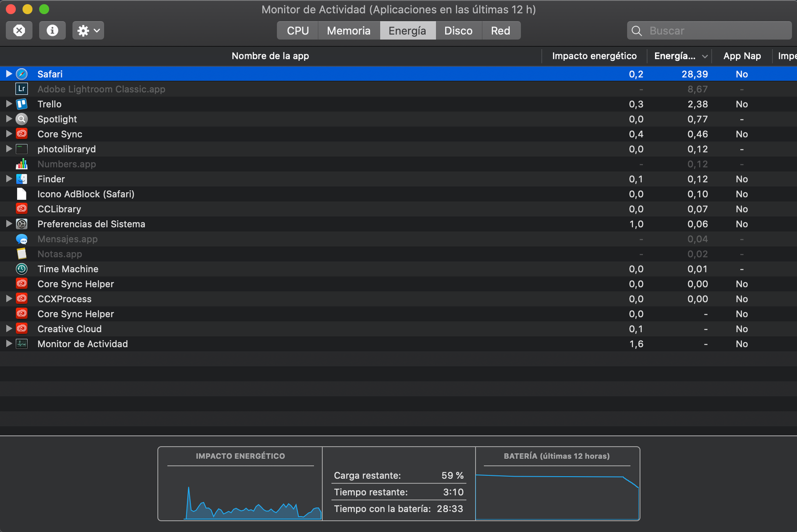Click the Notas.app notepad icon

click(x=21, y=254)
